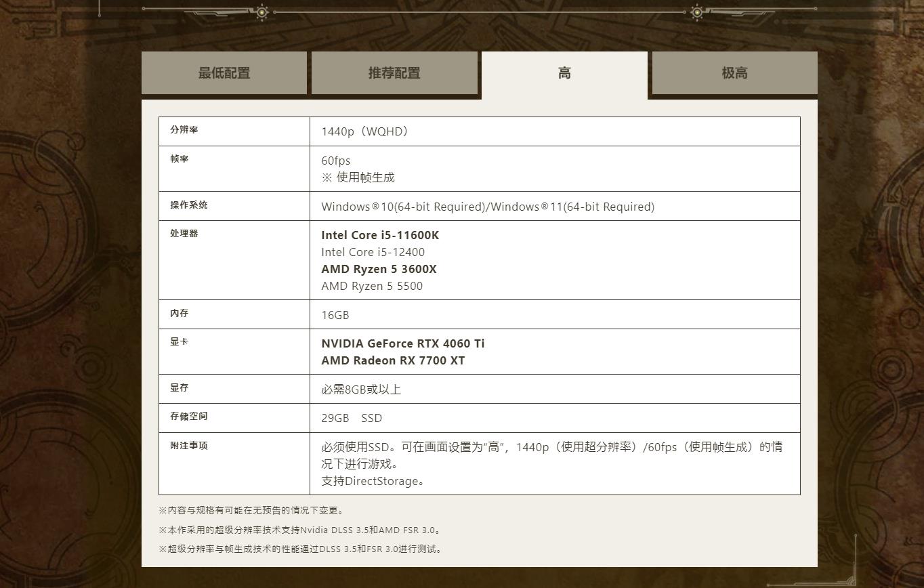Click the 60fps frame rate text
Screen dimensions: 924x588
click(x=336, y=161)
